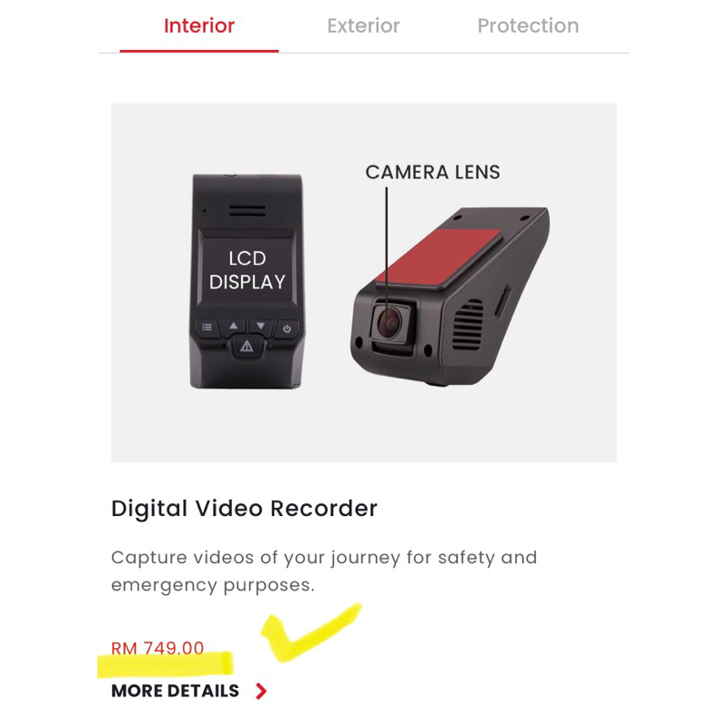
Task: Click the down arrow button on the recorder
Action: pos(261,326)
